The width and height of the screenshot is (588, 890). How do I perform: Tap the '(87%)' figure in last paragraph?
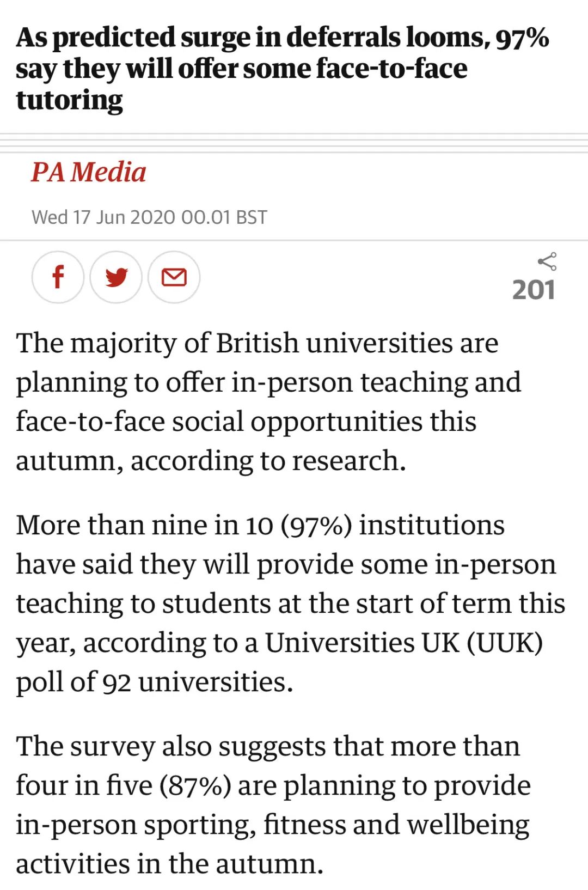click(x=195, y=785)
